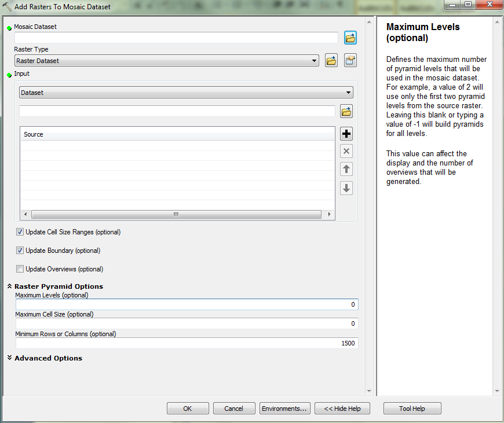
Task: Open Raster Type properties icon
Action: (x=350, y=60)
